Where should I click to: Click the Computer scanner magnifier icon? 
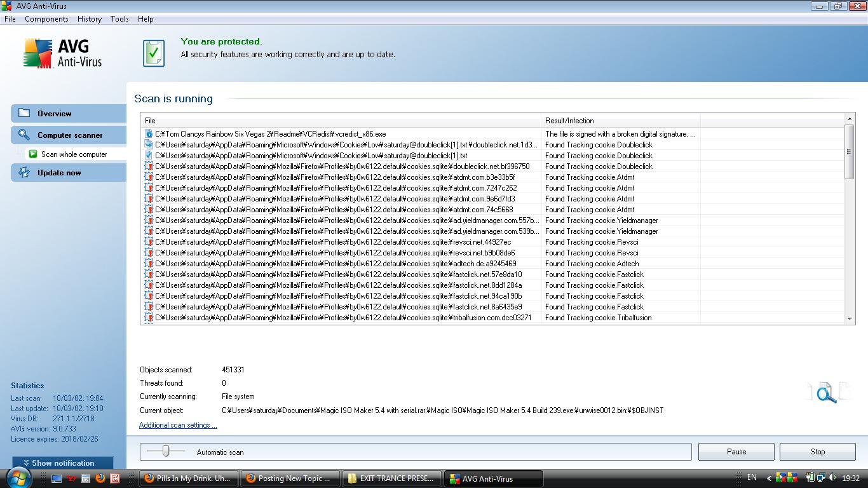click(24, 135)
